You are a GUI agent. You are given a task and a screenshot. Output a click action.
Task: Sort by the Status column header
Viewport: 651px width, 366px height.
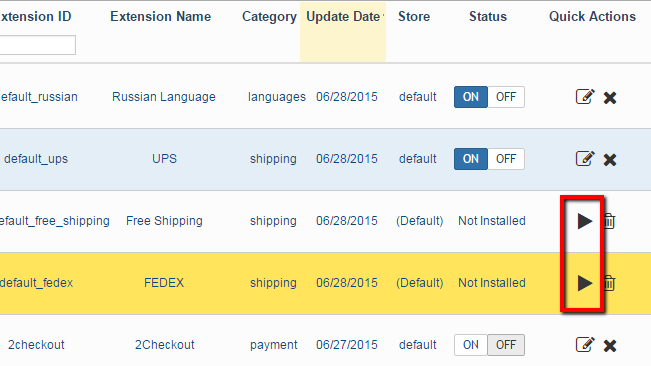pyautogui.click(x=488, y=17)
